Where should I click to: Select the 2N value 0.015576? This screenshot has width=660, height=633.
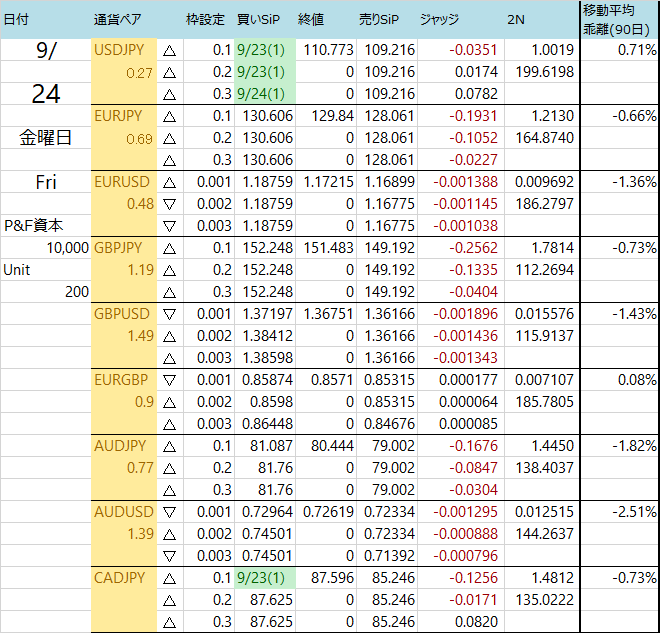pyautogui.click(x=544, y=314)
